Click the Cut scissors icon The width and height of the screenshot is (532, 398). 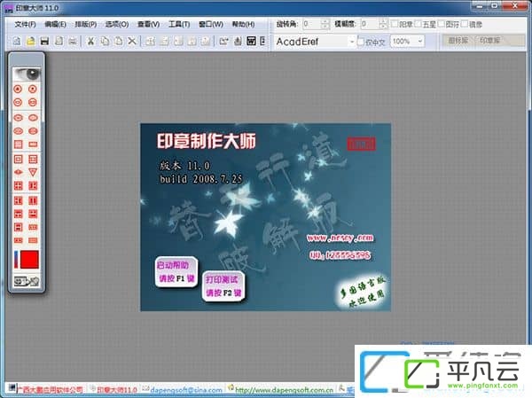point(90,42)
